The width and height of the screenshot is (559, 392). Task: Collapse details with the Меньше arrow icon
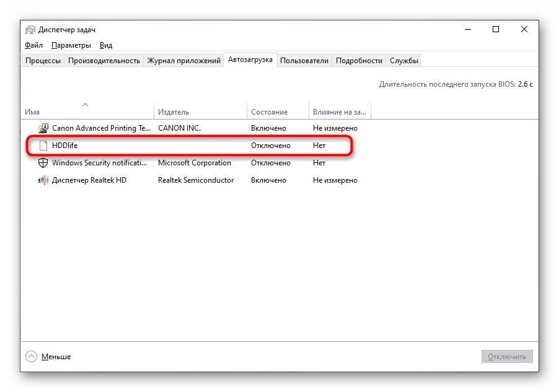[31, 357]
